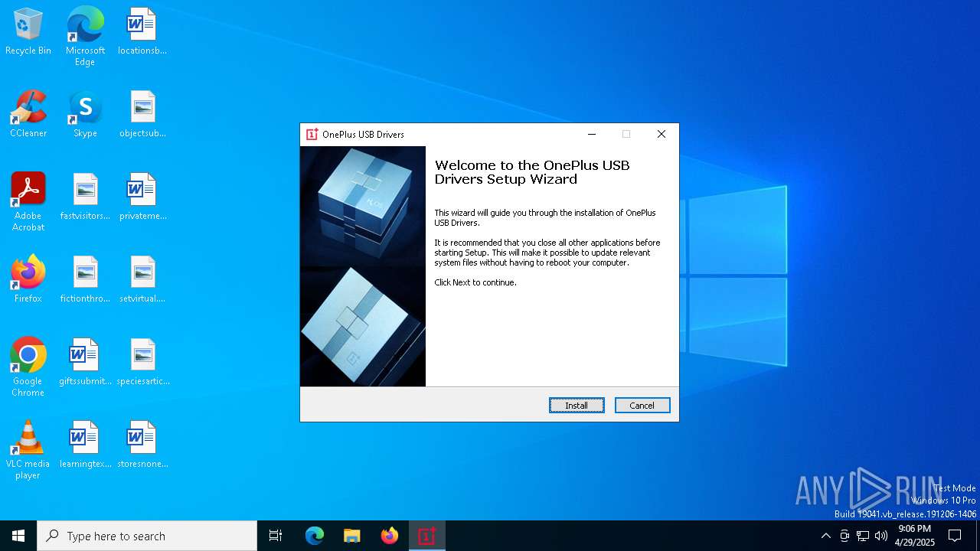Open the Windows Start menu
Screen dimensions: 980x551
point(18,536)
